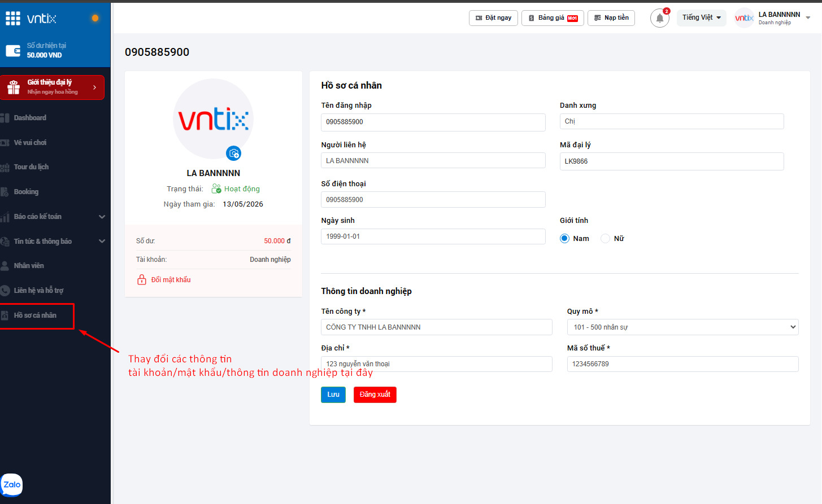Image resolution: width=822 pixels, height=504 pixels.
Task: Click the Đổi mật khẩu link
Action: coord(171,280)
